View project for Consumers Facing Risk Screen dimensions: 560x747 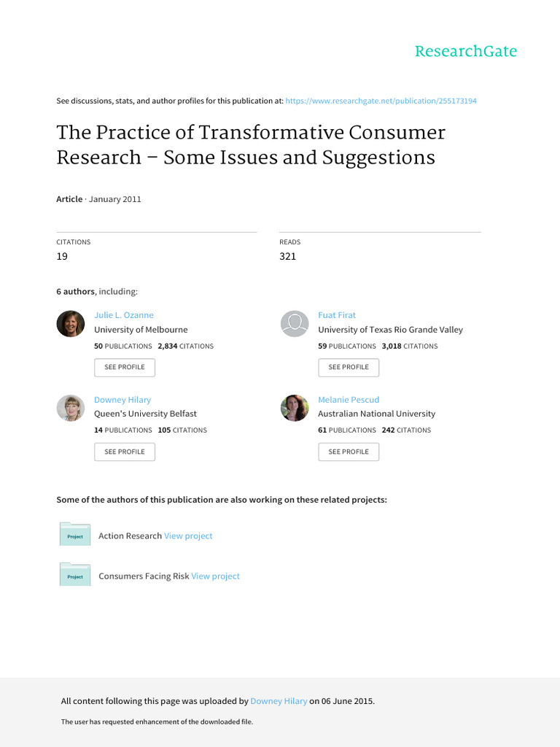[215, 576]
